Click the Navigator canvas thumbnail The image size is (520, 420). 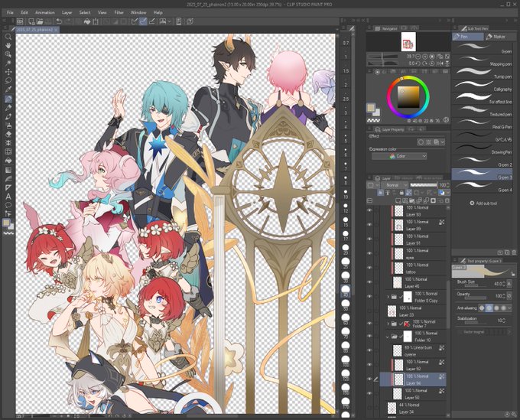[x=408, y=41]
